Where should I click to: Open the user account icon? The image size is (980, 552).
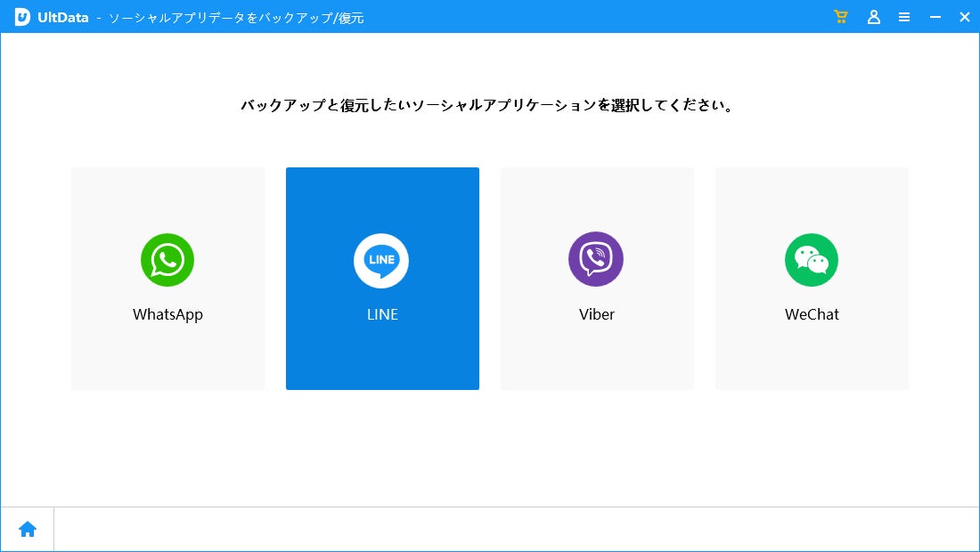[874, 17]
